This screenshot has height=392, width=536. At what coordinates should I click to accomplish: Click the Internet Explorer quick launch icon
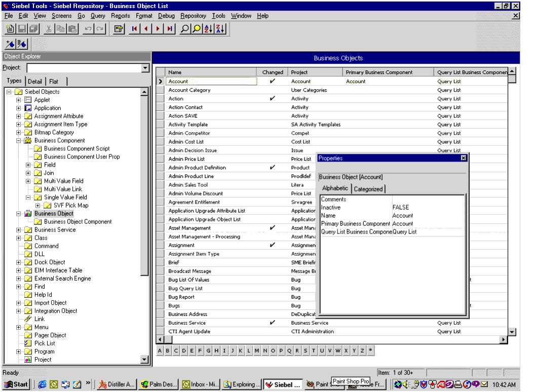tap(42, 384)
